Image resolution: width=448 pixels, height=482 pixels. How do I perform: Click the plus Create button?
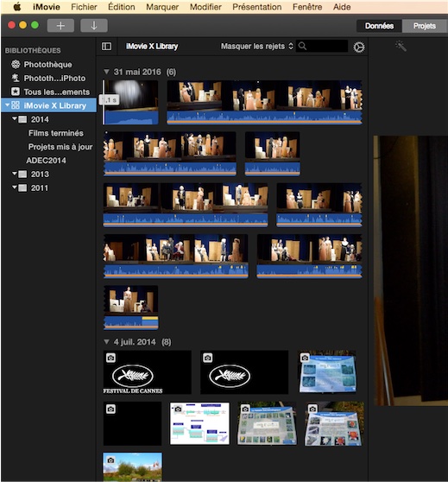click(60, 26)
